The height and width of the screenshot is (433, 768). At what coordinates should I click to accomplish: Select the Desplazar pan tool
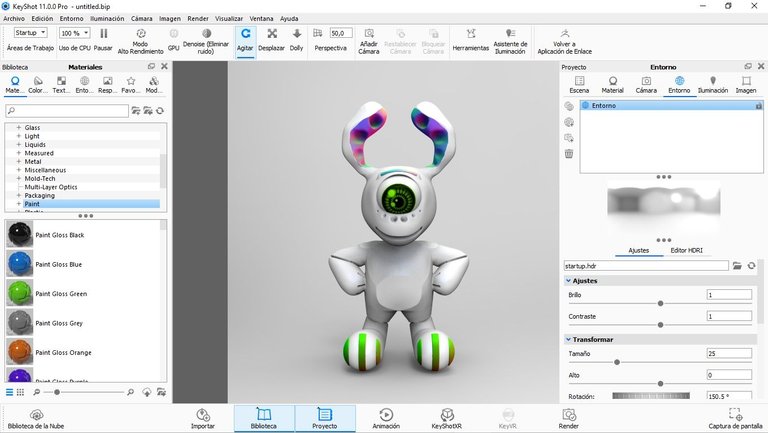[x=271, y=40]
